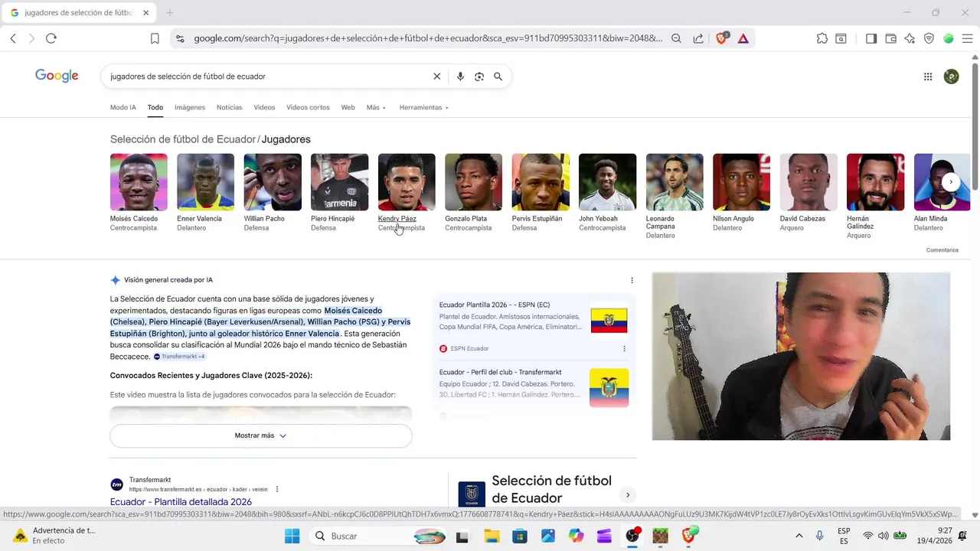
Task: Click the zoom-out magnifier in address bar
Action: (x=676, y=38)
